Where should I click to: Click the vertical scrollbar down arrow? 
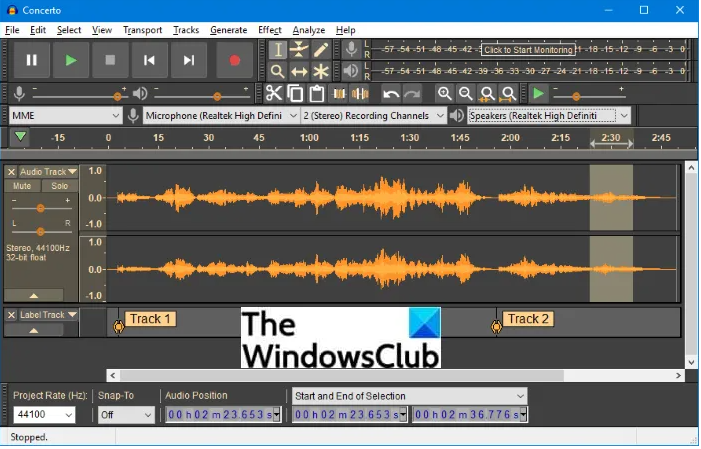(691, 362)
